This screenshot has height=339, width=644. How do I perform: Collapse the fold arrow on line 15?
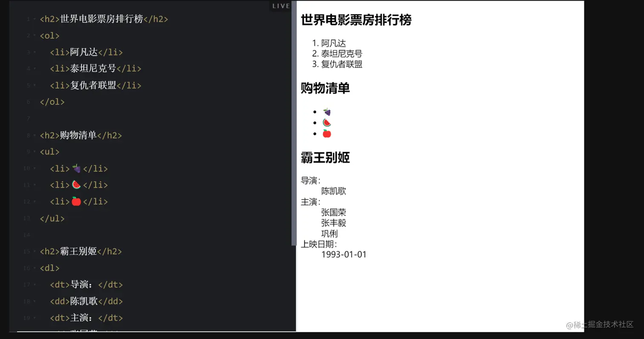[x=34, y=251]
